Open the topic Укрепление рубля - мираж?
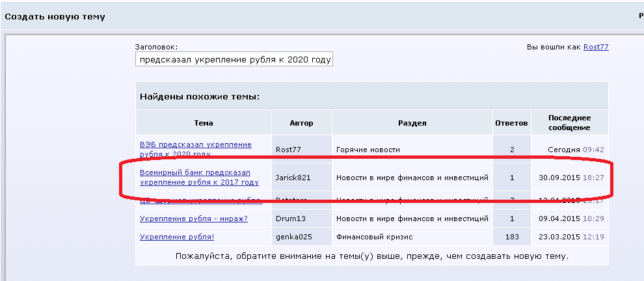 click(x=193, y=219)
